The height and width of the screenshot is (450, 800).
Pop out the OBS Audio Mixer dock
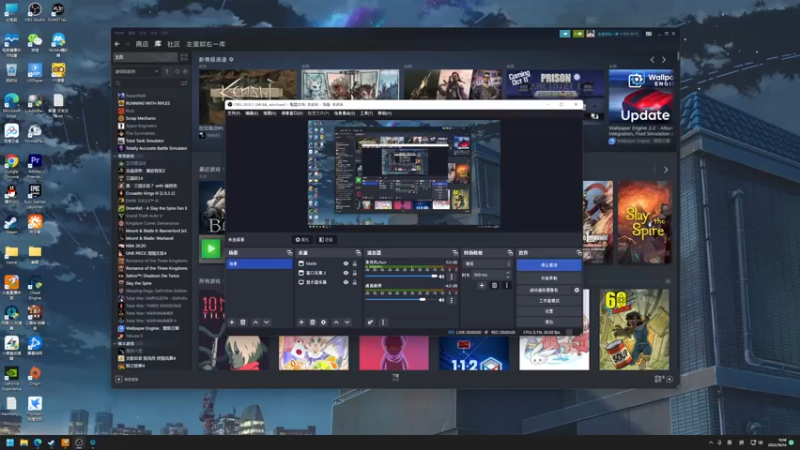[455, 253]
